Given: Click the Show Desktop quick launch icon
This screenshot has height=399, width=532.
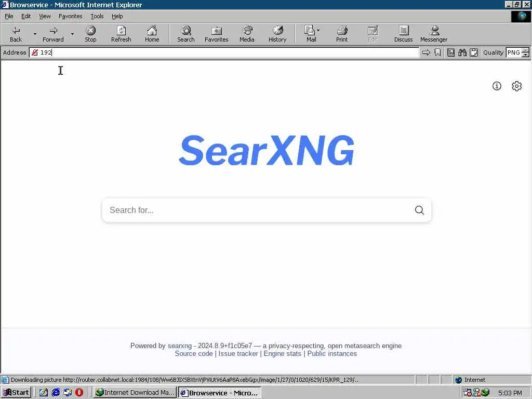Looking at the screenshot, I should point(68,393).
